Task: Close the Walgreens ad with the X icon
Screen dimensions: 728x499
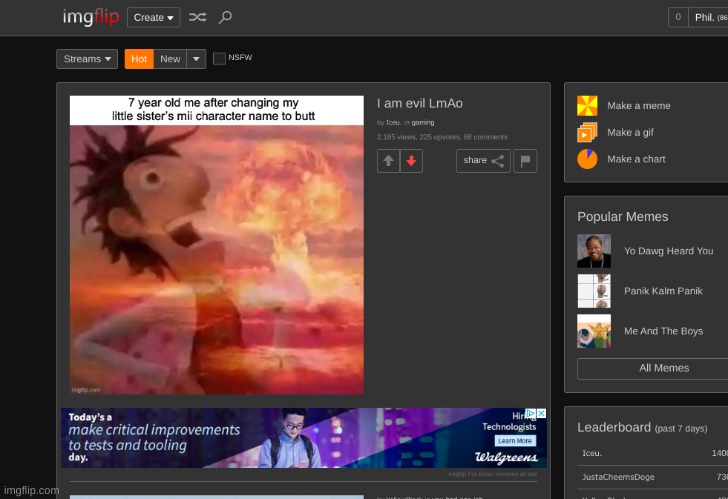Action: coord(541,413)
